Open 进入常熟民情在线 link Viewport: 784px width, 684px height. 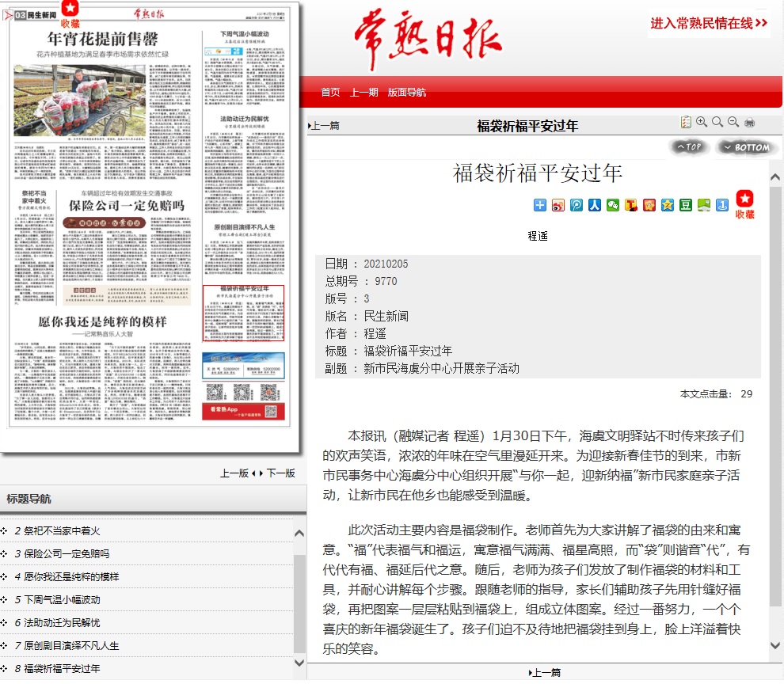tap(709, 23)
